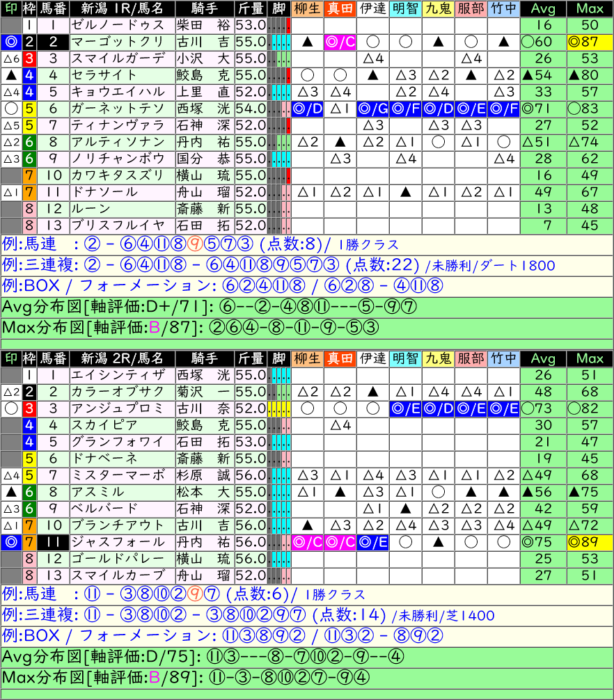Click the Avg header in 新潟 2R table
This screenshot has width=614, height=700.
click(x=543, y=358)
